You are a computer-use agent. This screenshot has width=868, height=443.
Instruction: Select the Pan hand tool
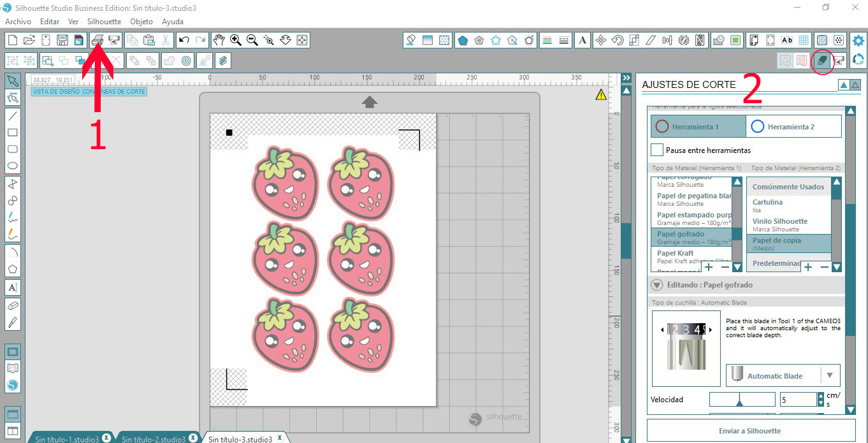point(219,40)
